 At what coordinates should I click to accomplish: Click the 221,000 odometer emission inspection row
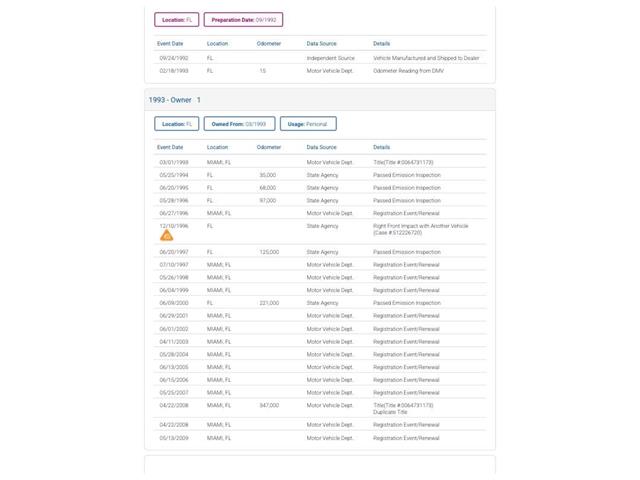pos(320,303)
